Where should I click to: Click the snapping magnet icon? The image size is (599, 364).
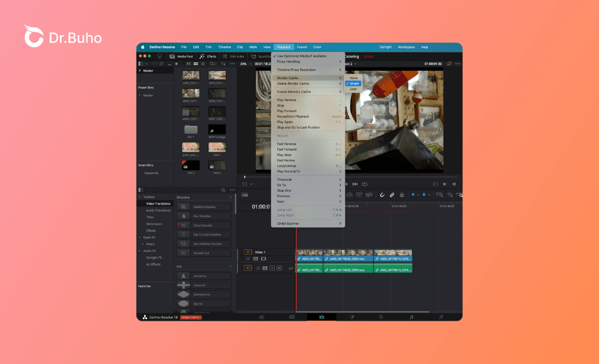click(x=381, y=195)
